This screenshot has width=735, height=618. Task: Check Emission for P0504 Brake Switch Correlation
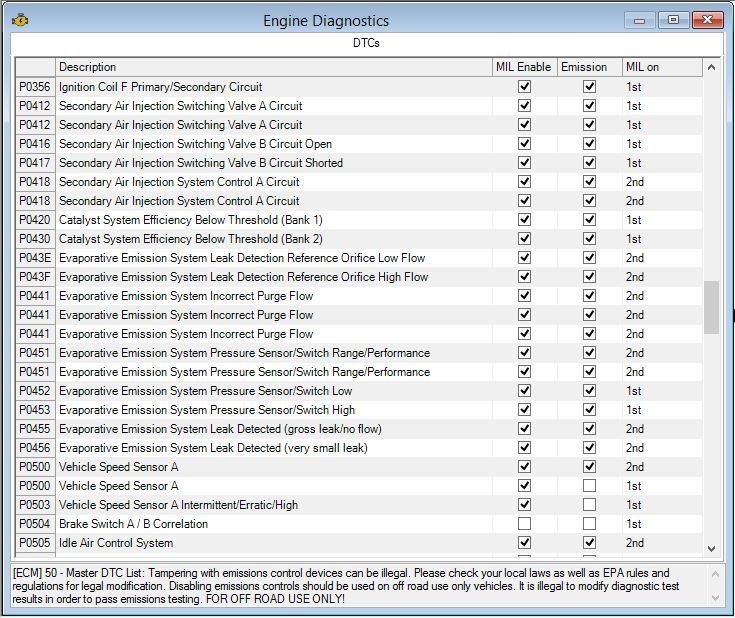(x=589, y=524)
